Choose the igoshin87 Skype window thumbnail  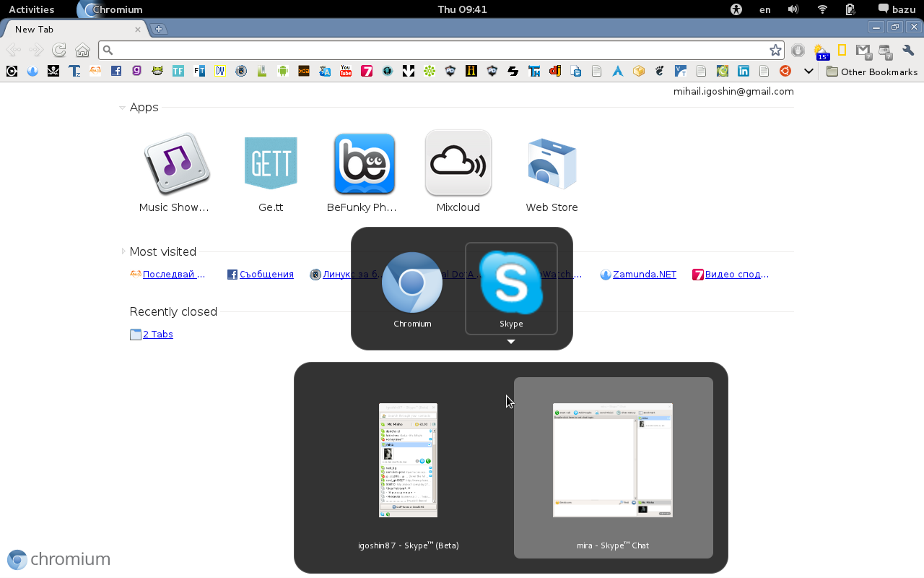click(x=409, y=460)
